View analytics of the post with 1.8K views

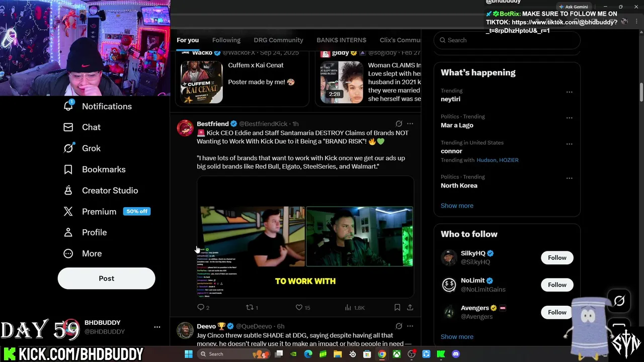pyautogui.click(x=348, y=307)
